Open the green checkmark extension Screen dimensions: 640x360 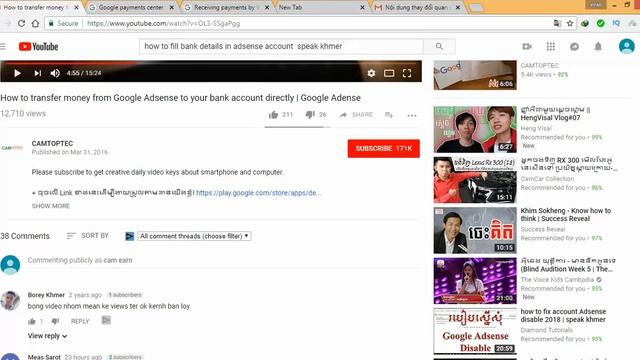click(x=600, y=23)
